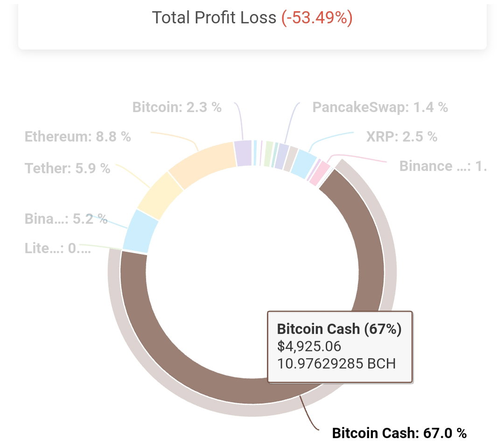Click the pink Binance segment at right
This screenshot has width=504, height=447.
(320, 173)
